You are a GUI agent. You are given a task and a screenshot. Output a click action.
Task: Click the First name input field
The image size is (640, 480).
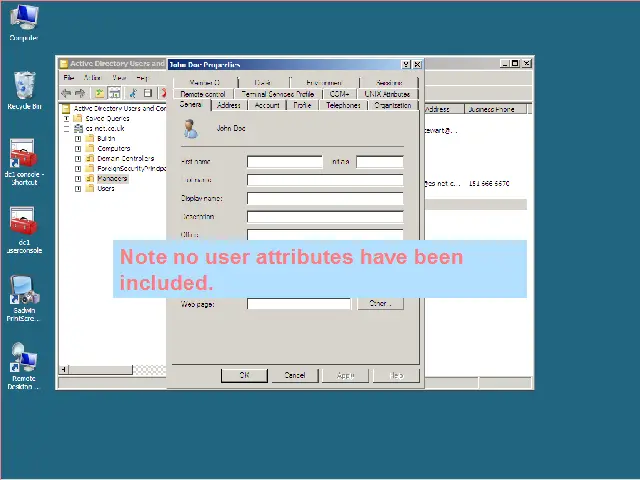point(284,162)
